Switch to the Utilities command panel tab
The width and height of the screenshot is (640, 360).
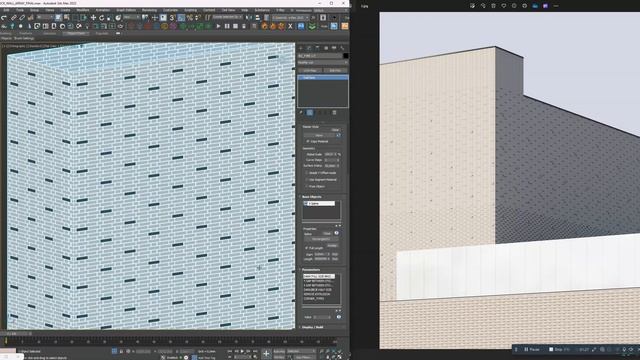342,48
